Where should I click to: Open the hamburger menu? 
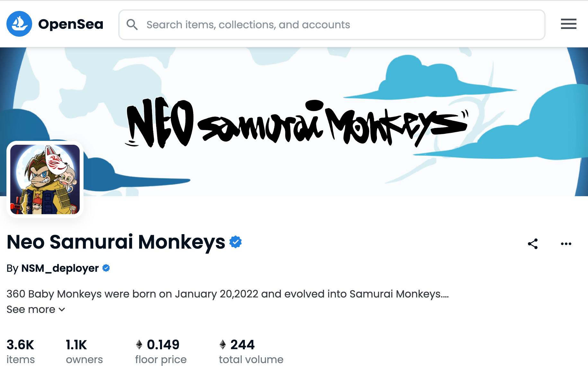click(x=568, y=24)
